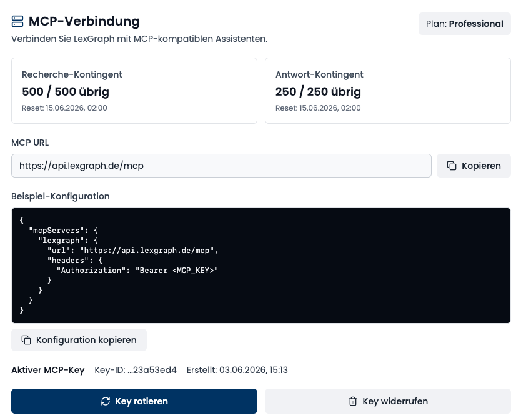Focus the MCP URL input field

[x=221, y=166]
